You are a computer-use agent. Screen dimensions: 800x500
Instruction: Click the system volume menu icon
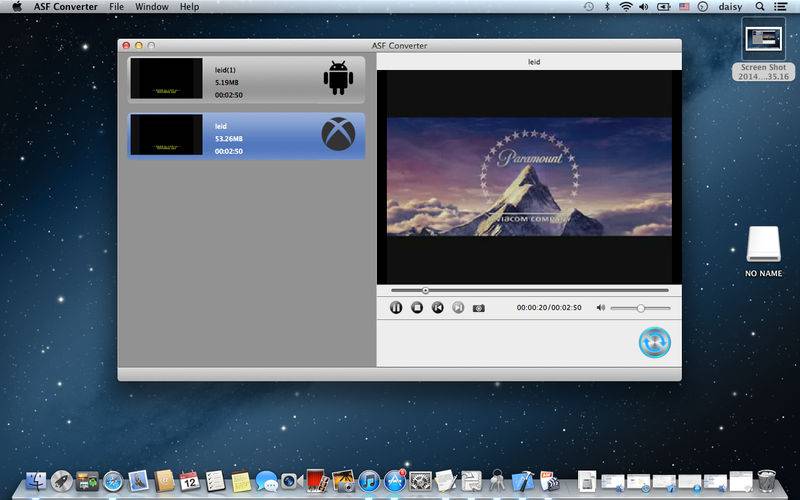click(x=644, y=7)
